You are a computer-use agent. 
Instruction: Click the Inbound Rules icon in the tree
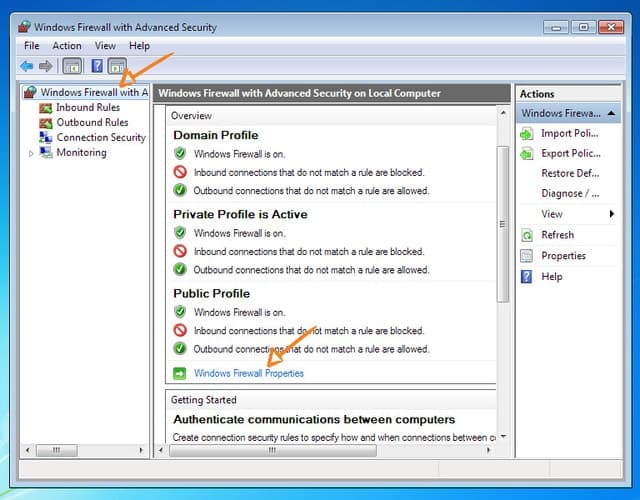(46, 108)
